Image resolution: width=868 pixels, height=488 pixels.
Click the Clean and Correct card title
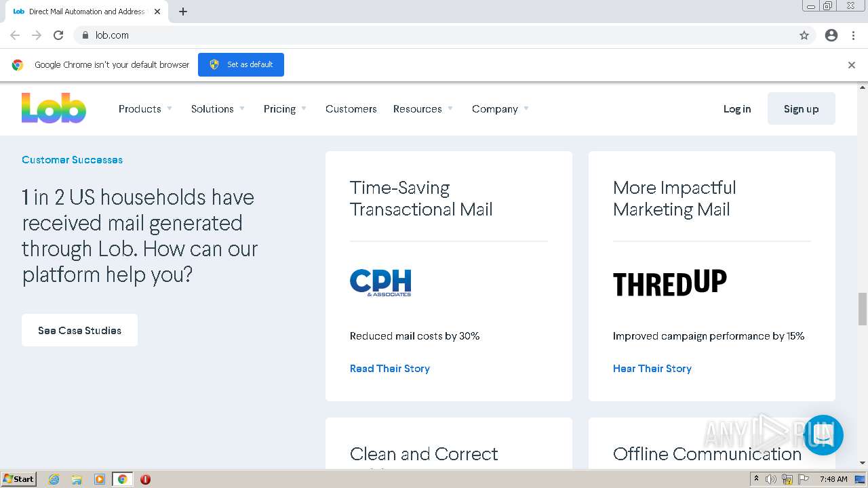[424, 454]
